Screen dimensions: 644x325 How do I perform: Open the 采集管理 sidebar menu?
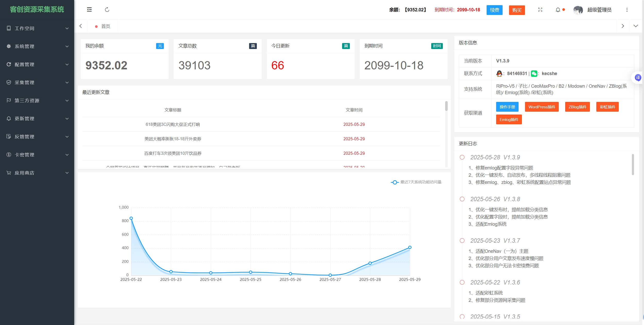click(37, 83)
